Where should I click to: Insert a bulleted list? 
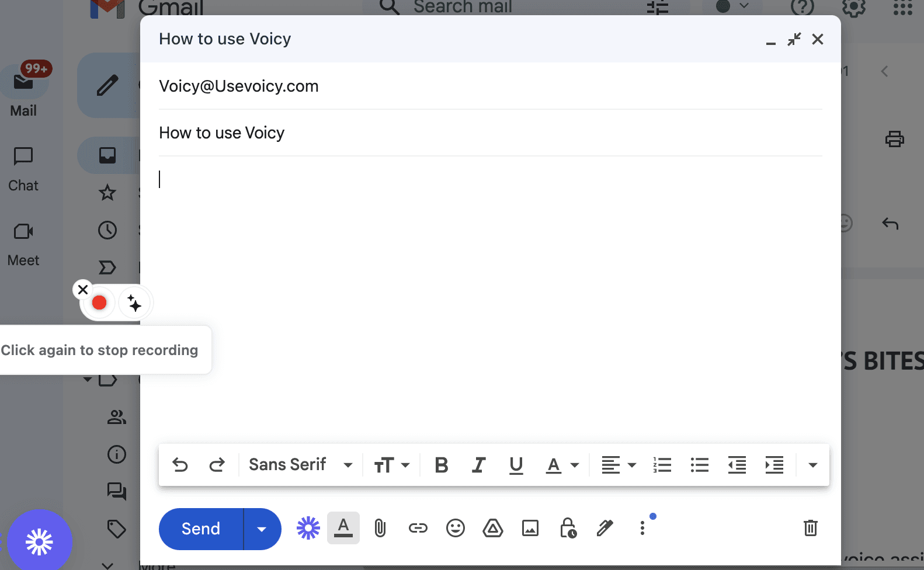click(x=700, y=465)
